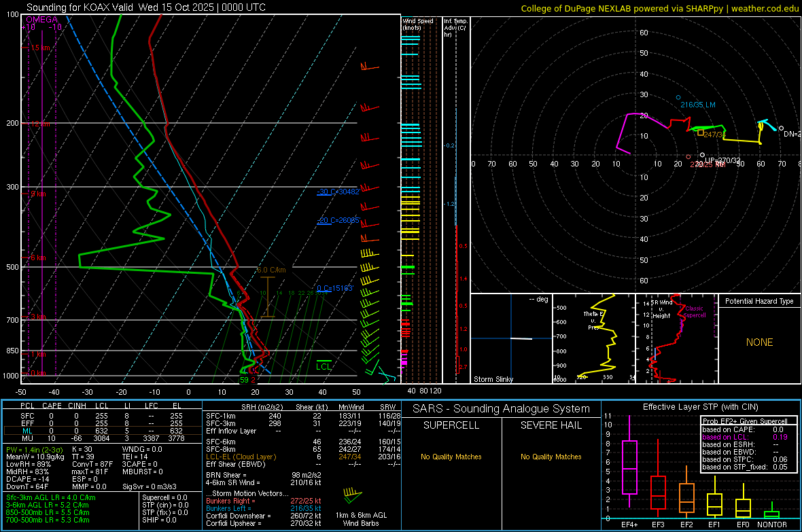Click the EFF row in parcel table
802x532 pixels.
(x=101, y=423)
